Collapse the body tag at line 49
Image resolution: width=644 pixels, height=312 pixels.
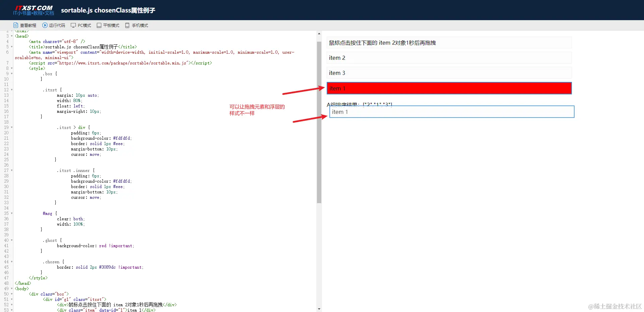pyautogui.click(x=12, y=288)
